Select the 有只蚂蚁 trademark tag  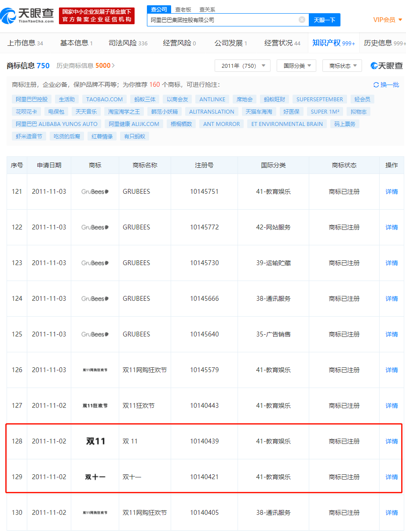click(x=135, y=136)
